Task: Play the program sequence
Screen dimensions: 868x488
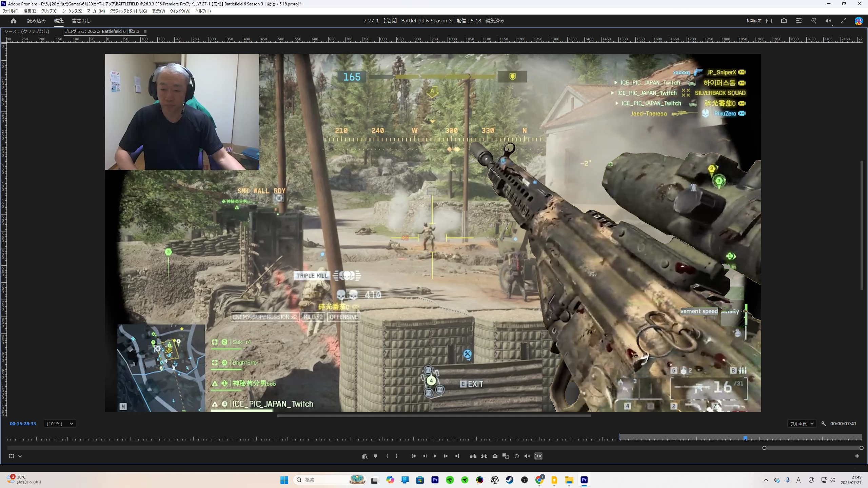Action: point(435,456)
